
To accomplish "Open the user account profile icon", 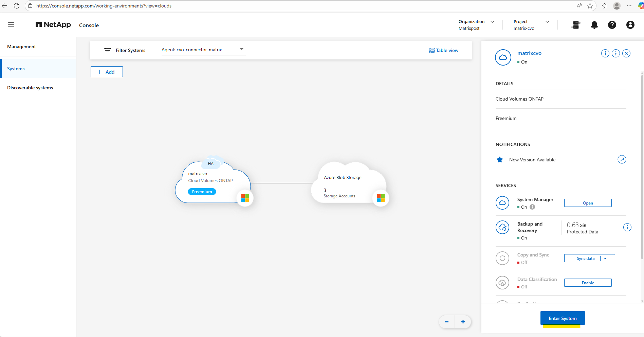I will tap(630, 25).
